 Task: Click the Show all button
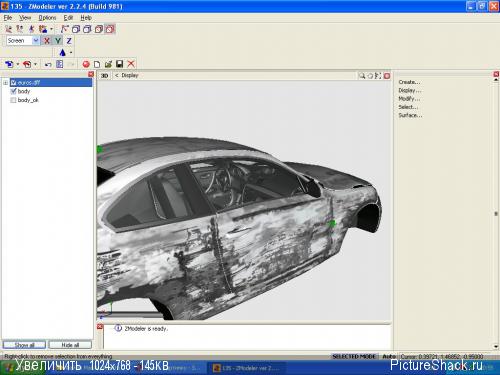tap(24, 345)
